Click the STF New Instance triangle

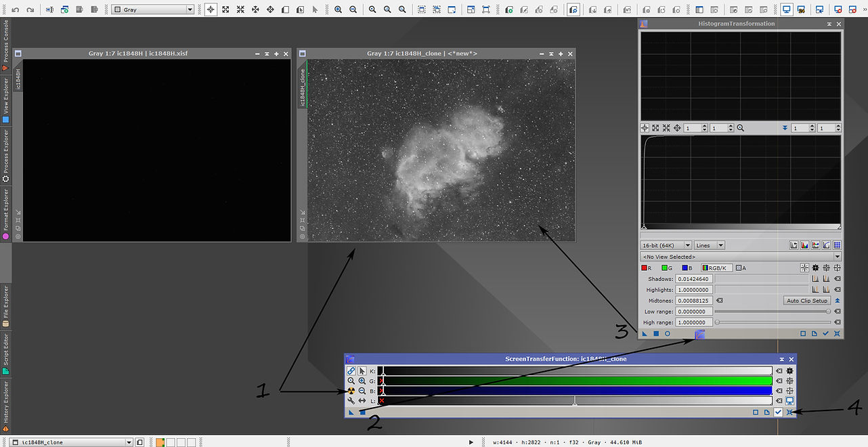click(351, 412)
